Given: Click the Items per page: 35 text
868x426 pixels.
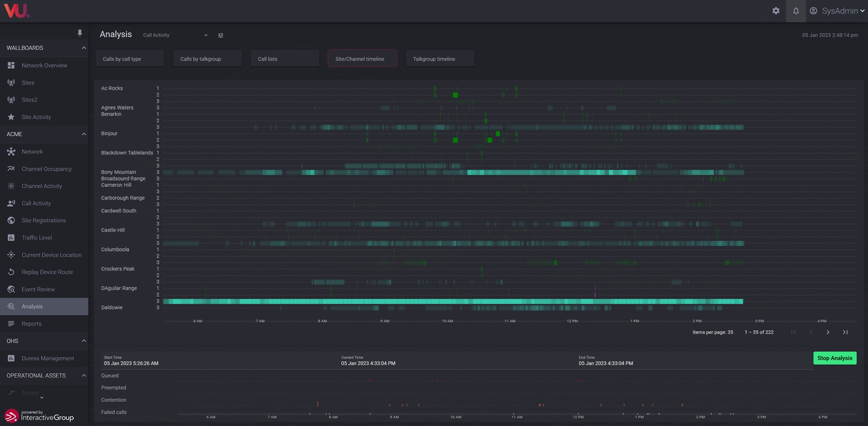Looking at the screenshot, I should point(713,332).
